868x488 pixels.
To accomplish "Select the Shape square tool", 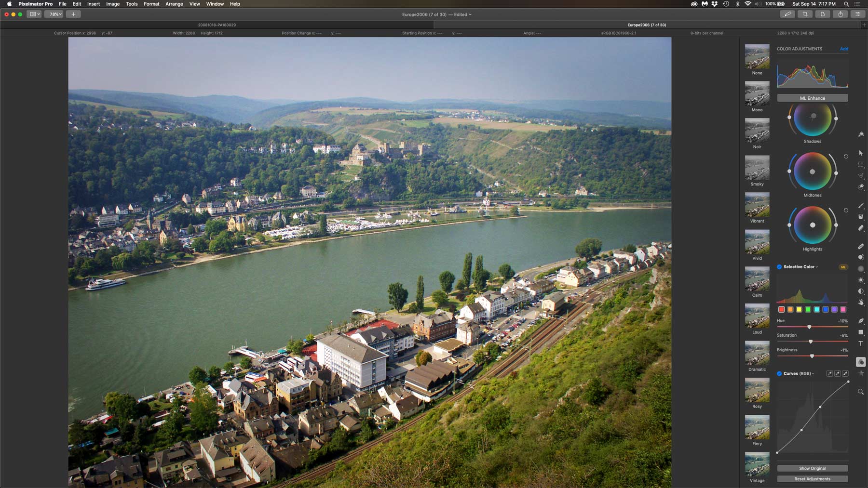I will click(861, 332).
